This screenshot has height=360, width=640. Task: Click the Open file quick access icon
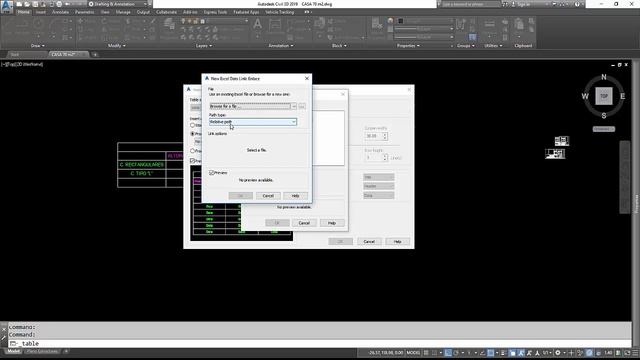click(27, 4)
